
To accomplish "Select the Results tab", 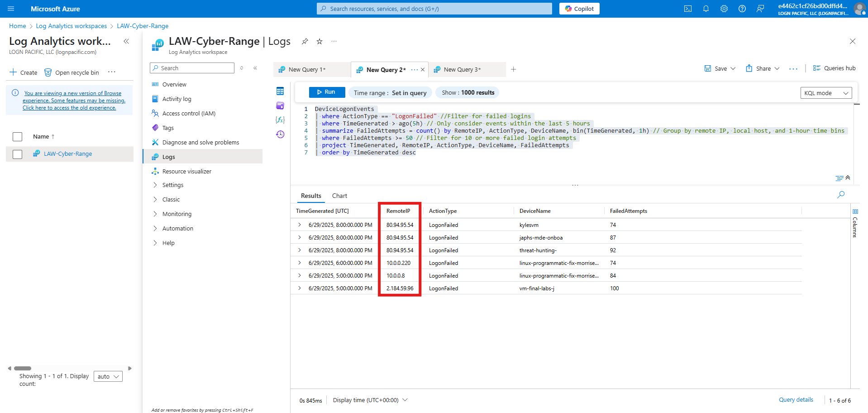I will click(x=311, y=196).
